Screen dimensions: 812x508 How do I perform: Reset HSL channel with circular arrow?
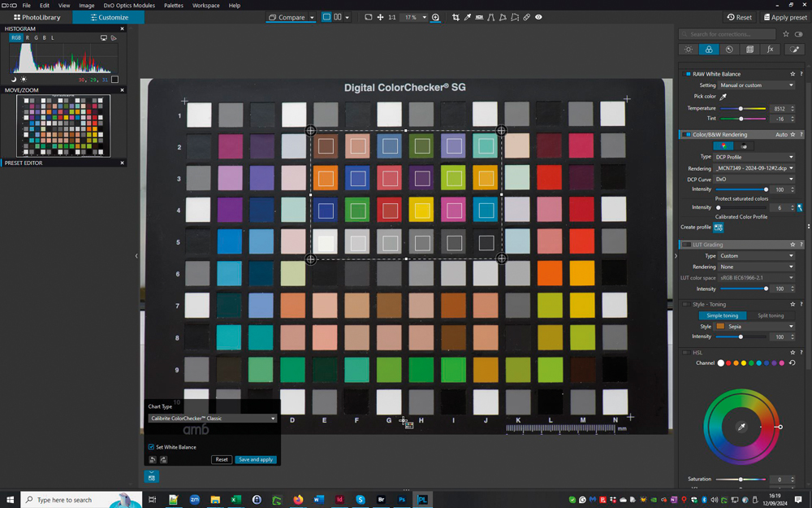click(792, 363)
